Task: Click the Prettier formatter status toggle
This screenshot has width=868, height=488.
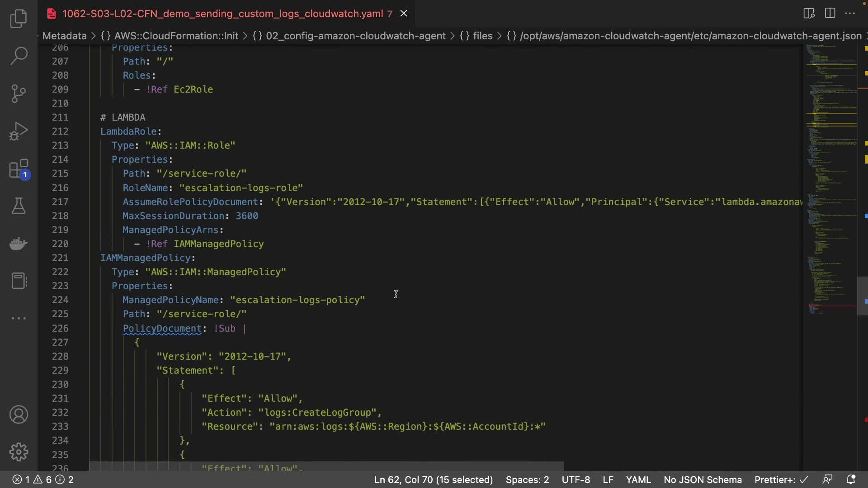Action: click(x=781, y=479)
